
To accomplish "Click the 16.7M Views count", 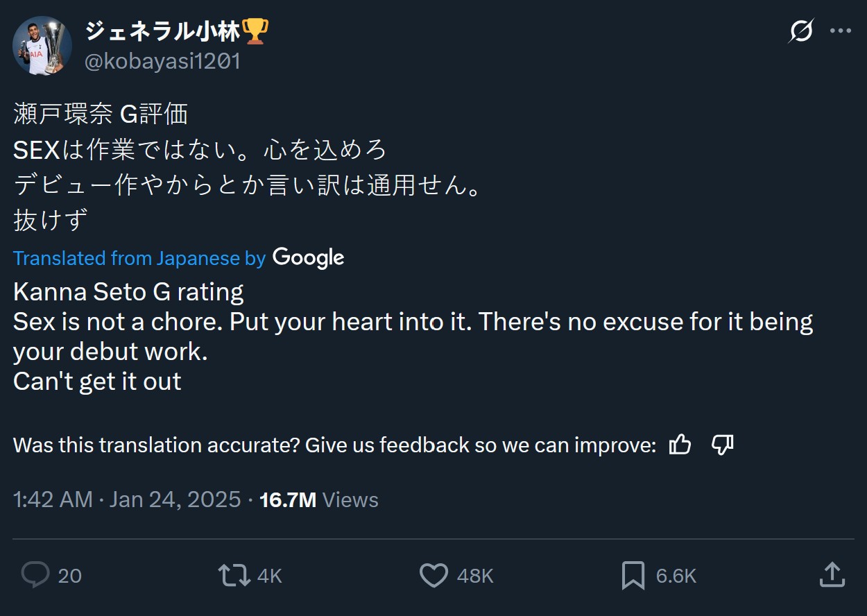I will click(318, 499).
